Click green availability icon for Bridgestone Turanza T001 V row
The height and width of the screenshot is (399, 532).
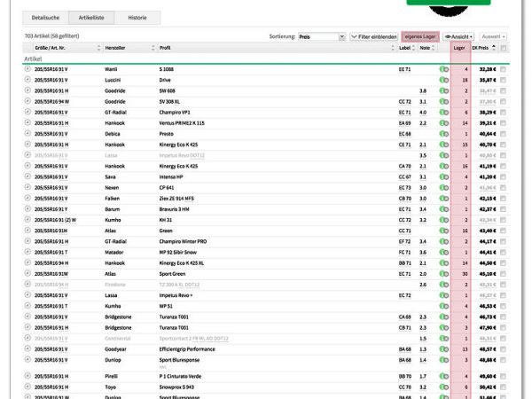pos(444,317)
